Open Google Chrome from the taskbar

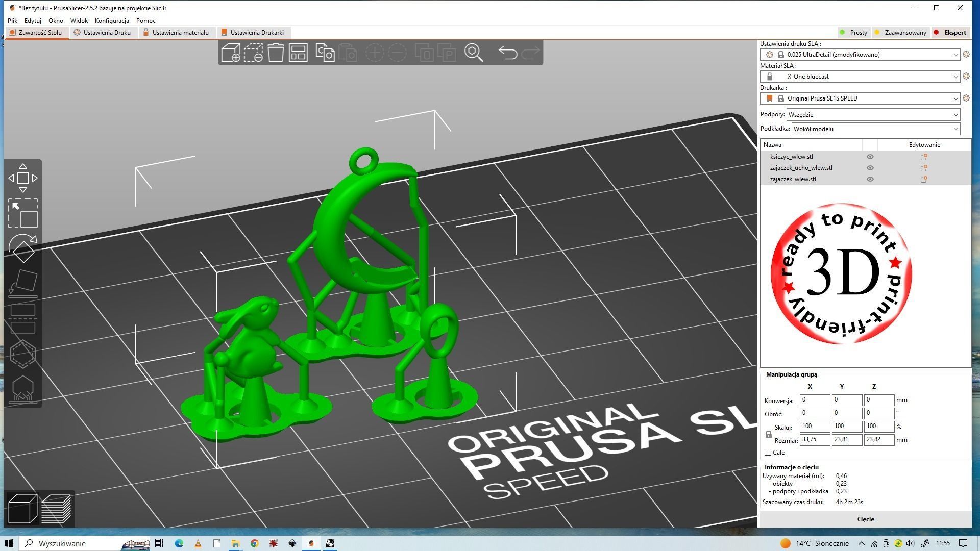pos(254,543)
